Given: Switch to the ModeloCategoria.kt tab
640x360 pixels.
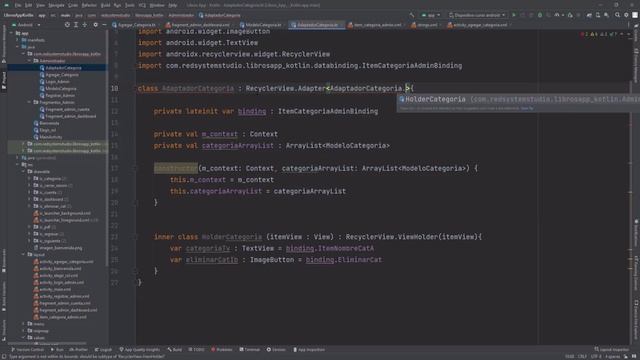Looking at the screenshot, I should pyautogui.click(x=263, y=25).
